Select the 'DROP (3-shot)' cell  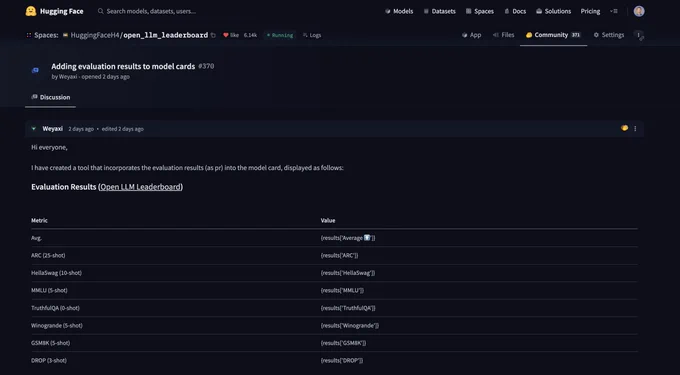click(x=49, y=360)
